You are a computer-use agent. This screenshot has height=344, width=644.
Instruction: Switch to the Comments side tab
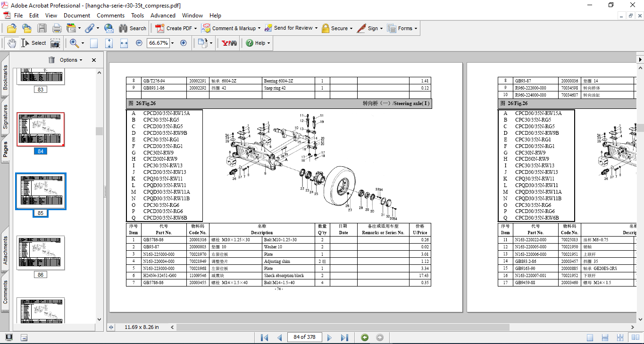pos(5,292)
